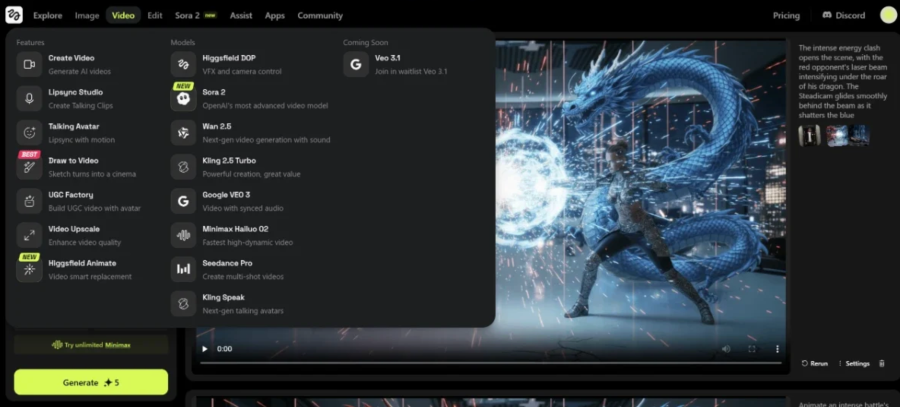Click the Talking Avatar face icon
The image size is (900, 407).
coord(29,133)
